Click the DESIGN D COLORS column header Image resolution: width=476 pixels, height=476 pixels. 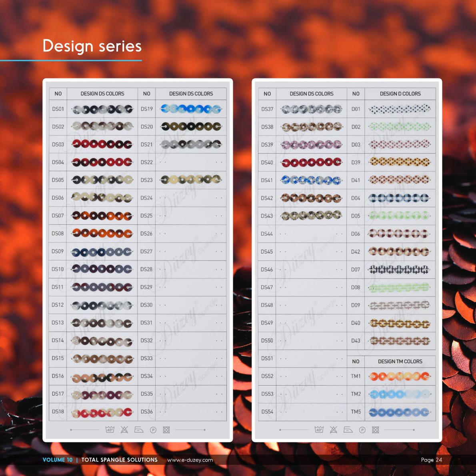[400, 94]
